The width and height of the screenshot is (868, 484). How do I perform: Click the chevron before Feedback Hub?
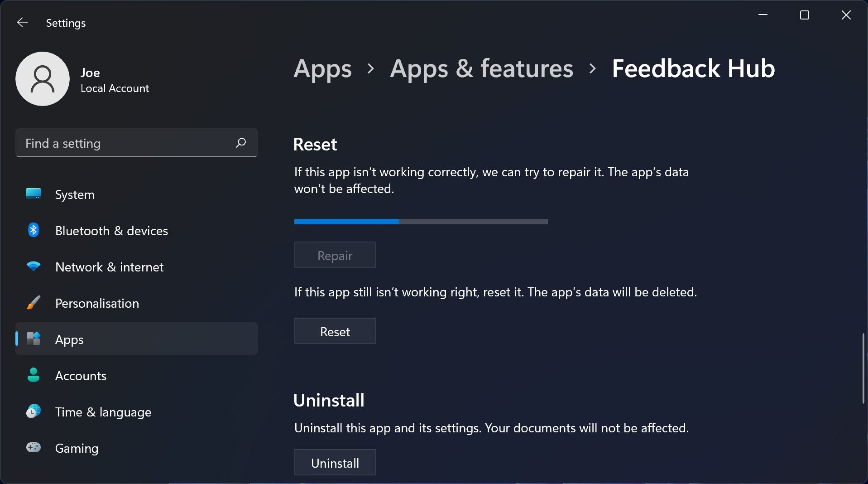pos(593,69)
